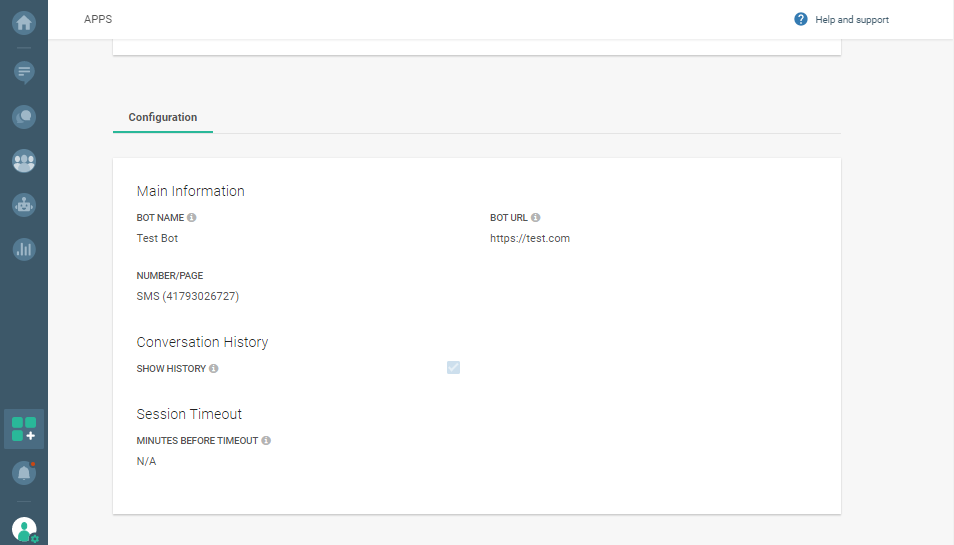Toggle the Show History checkbox
Screen dimensions: 954x545
pyautogui.click(x=454, y=367)
